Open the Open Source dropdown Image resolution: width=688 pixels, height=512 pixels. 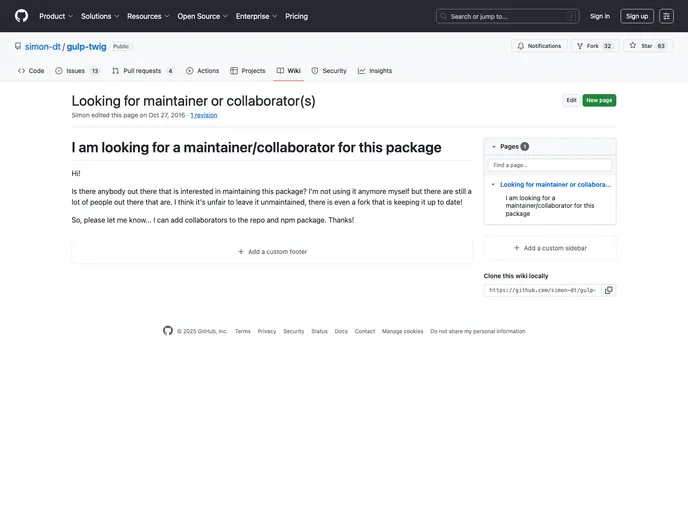pyautogui.click(x=202, y=16)
